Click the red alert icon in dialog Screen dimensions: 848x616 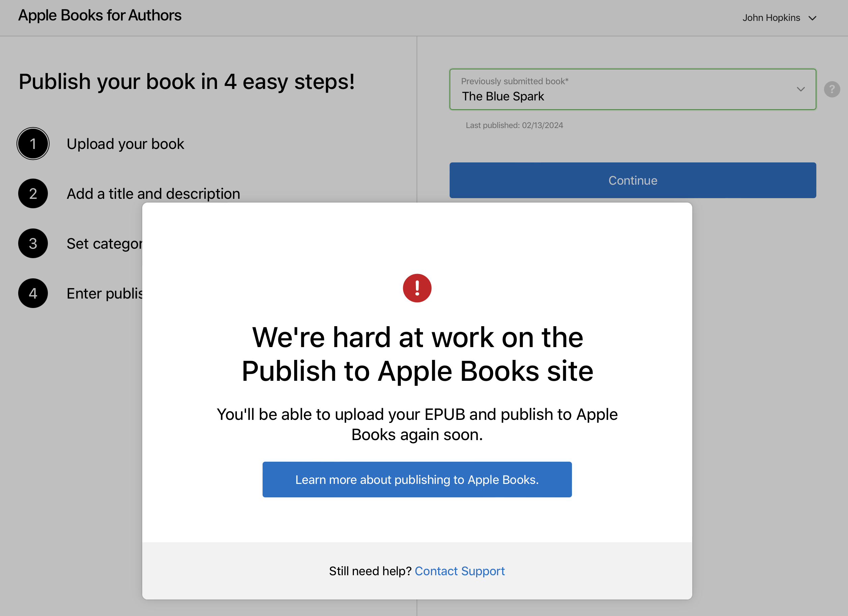(x=417, y=288)
